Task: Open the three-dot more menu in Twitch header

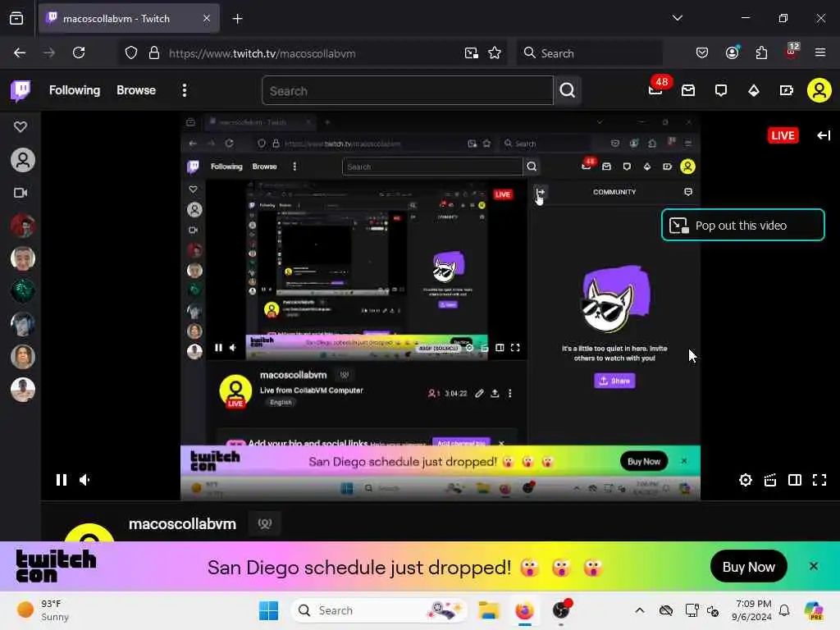Action: (185, 90)
